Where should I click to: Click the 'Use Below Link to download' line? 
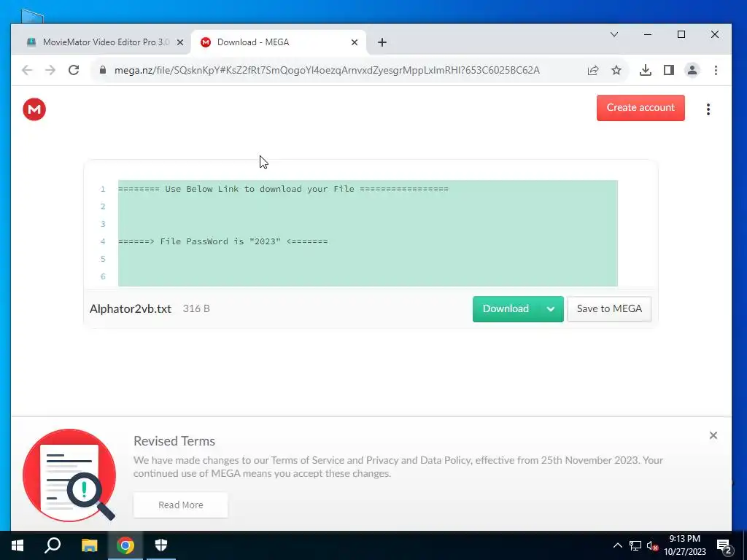(x=283, y=189)
